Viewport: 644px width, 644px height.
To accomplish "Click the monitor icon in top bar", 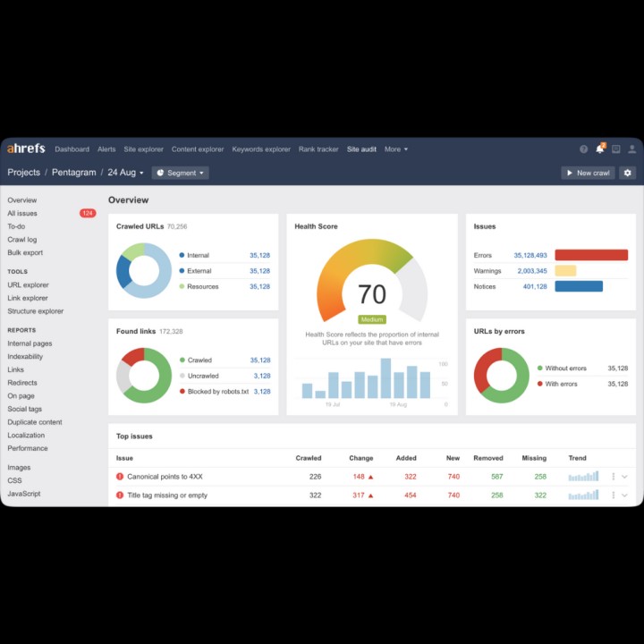I will tap(615, 149).
